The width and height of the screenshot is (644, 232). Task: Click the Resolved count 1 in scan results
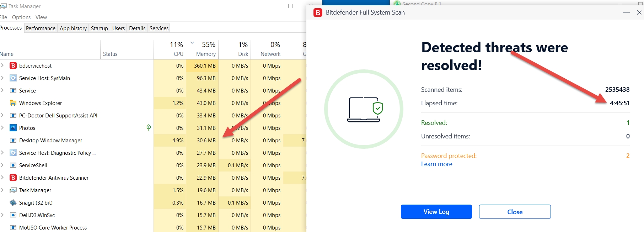628,123
